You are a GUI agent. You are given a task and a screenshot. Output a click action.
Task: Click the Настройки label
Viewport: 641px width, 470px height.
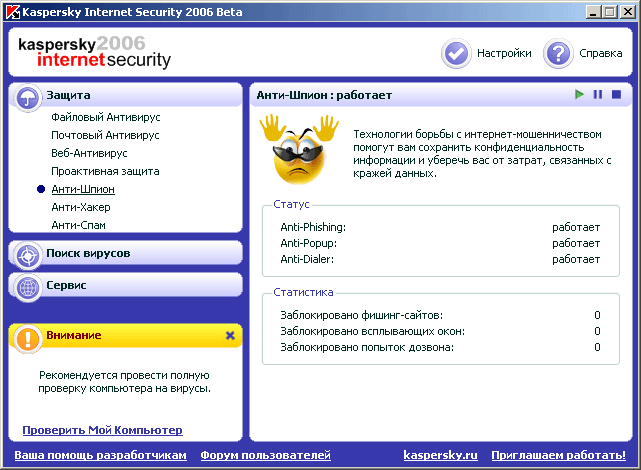504,53
